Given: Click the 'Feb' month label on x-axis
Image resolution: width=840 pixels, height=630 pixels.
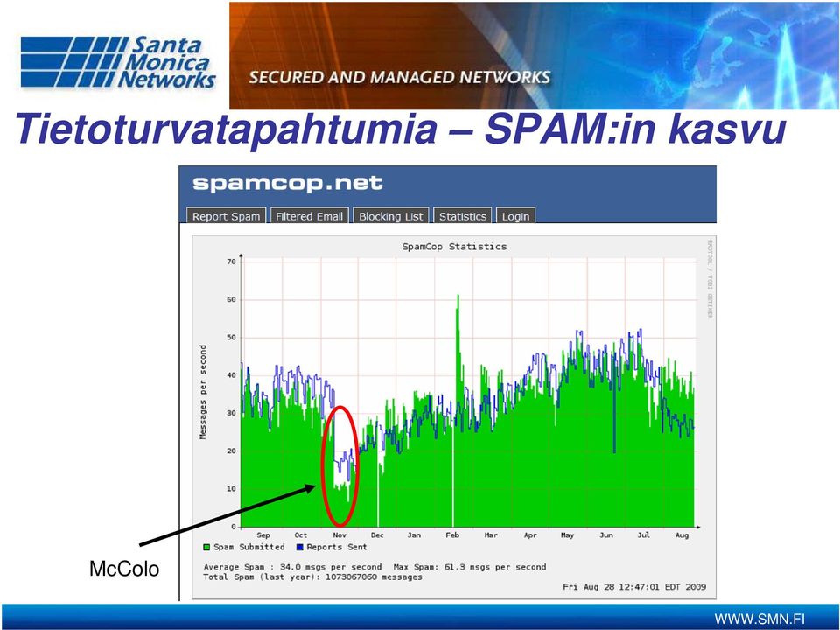Looking at the screenshot, I should click(x=452, y=535).
